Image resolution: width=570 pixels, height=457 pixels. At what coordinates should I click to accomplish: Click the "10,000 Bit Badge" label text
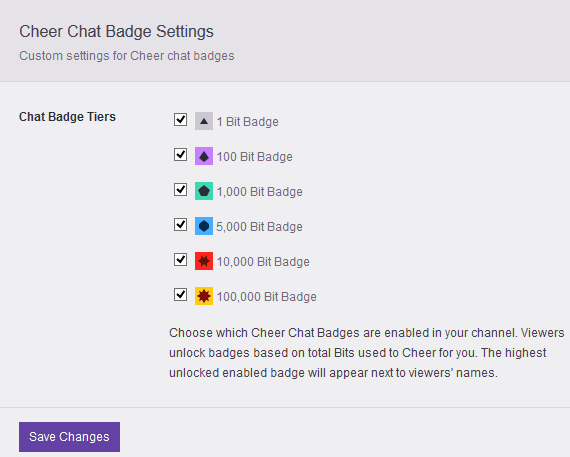click(263, 262)
